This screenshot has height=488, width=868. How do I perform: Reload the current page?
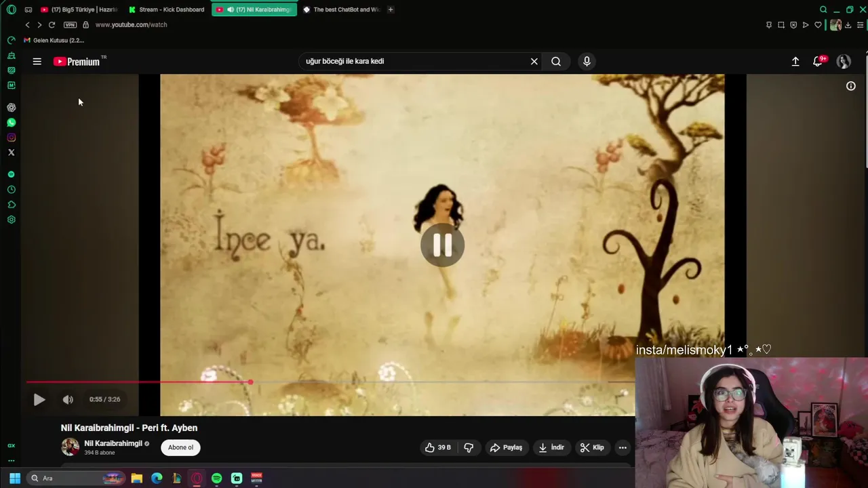[52, 24]
